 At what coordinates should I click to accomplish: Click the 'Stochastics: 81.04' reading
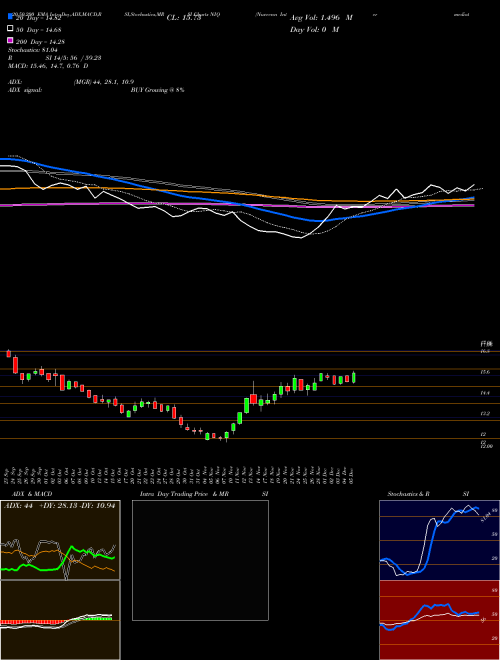(x=33, y=50)
